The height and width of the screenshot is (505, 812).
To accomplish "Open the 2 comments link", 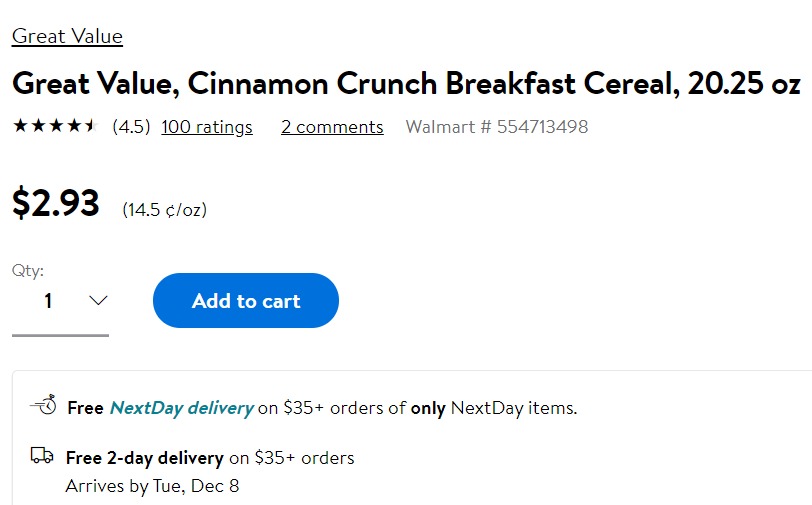I will pos(332,127).
